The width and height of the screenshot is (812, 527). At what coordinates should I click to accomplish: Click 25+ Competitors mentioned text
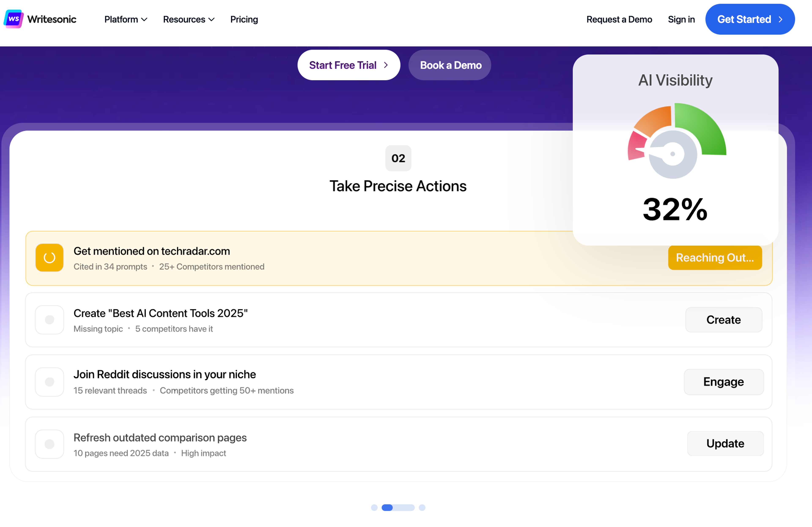tap(211, 267)
